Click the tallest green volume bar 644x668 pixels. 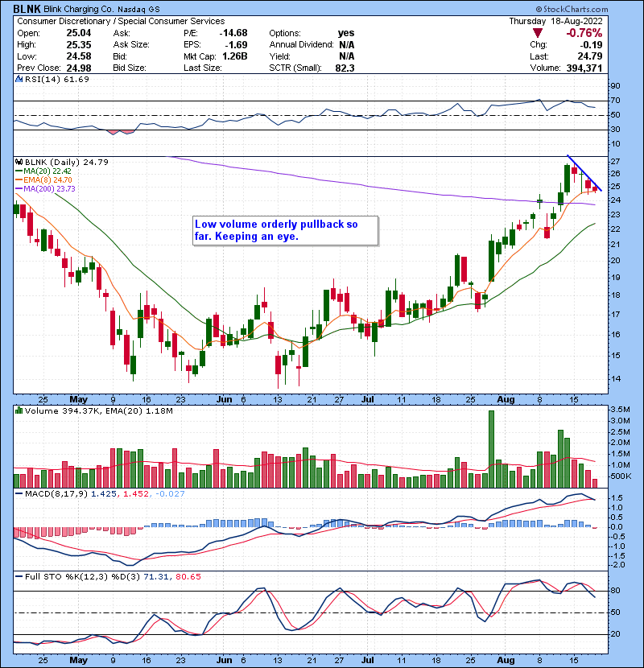(491, 449)
